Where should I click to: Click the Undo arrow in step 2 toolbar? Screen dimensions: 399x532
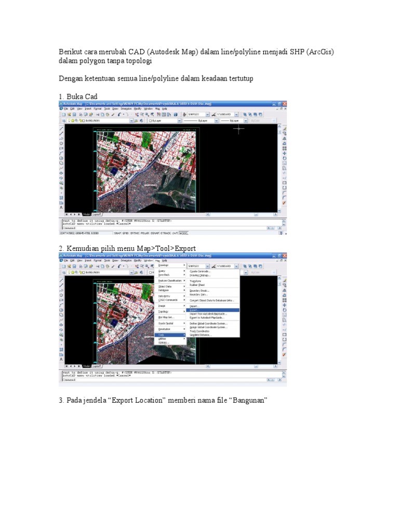tap(119, 267)
